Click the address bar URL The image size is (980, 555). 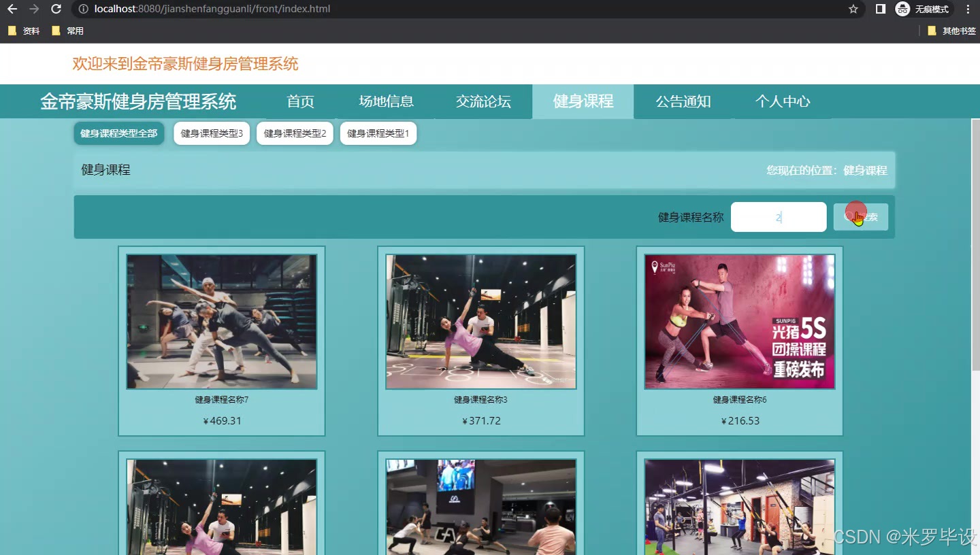(x=212, y=10)
